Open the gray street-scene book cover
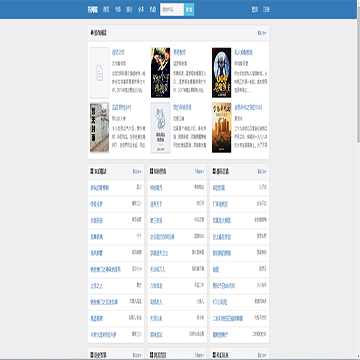This screenshot has width=360, height=360. coord(99,128)
